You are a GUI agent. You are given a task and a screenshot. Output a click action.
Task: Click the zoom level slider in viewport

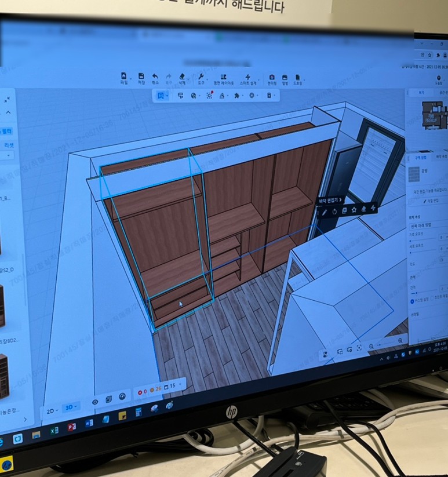(x=385, y=344)
